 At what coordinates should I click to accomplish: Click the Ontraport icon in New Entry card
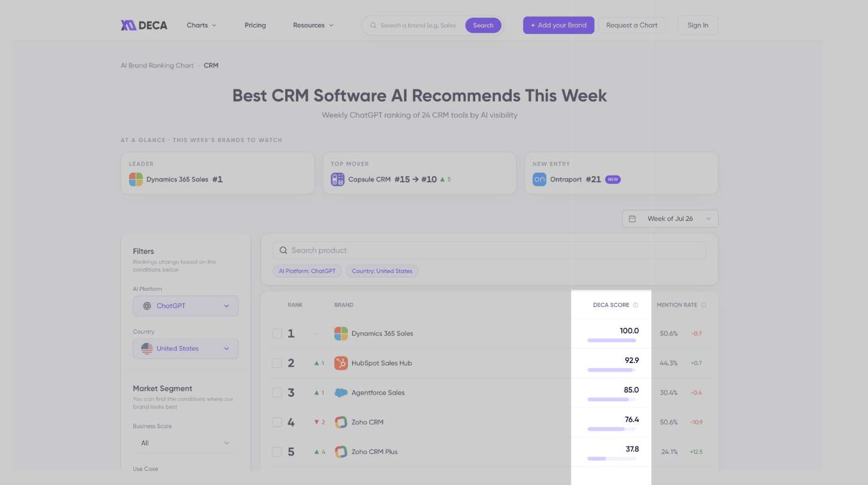click(x=539, y=179)
